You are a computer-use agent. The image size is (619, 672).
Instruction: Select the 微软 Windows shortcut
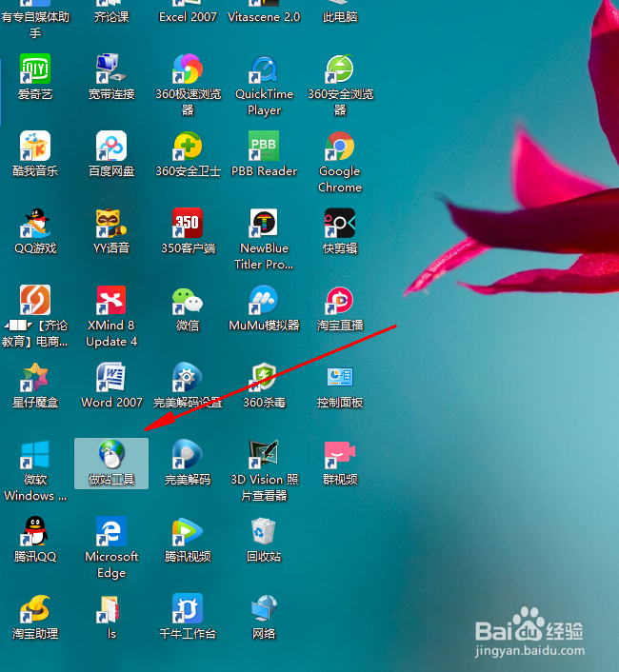coord(35,454)
